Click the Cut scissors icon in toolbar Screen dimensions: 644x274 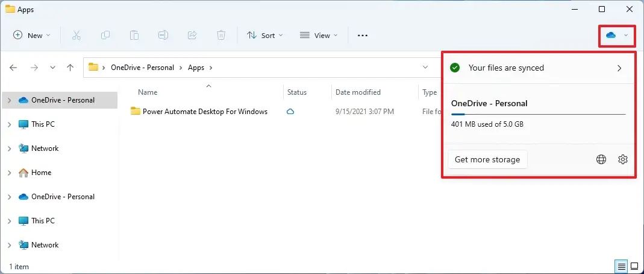click(x=77, y=36)
